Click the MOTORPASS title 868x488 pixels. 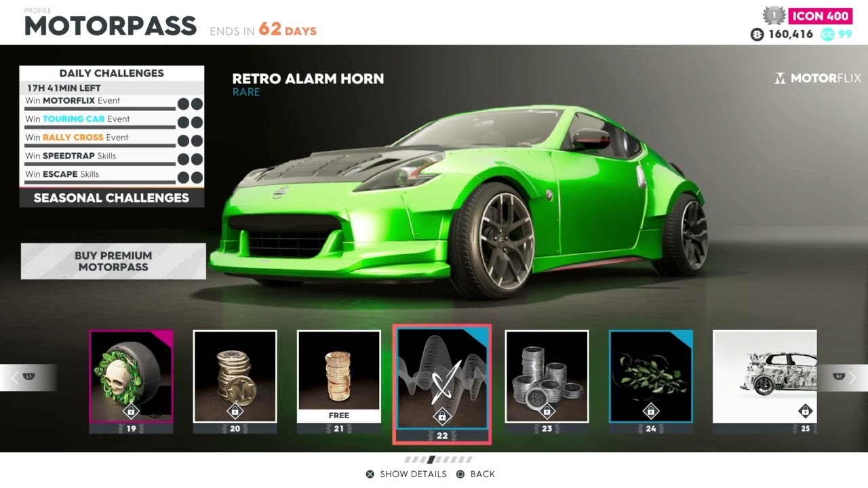coord(111,26)
